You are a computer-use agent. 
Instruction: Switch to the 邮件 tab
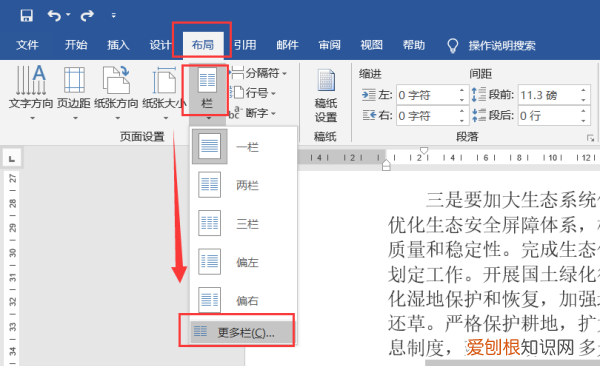(x=287, y=45)
